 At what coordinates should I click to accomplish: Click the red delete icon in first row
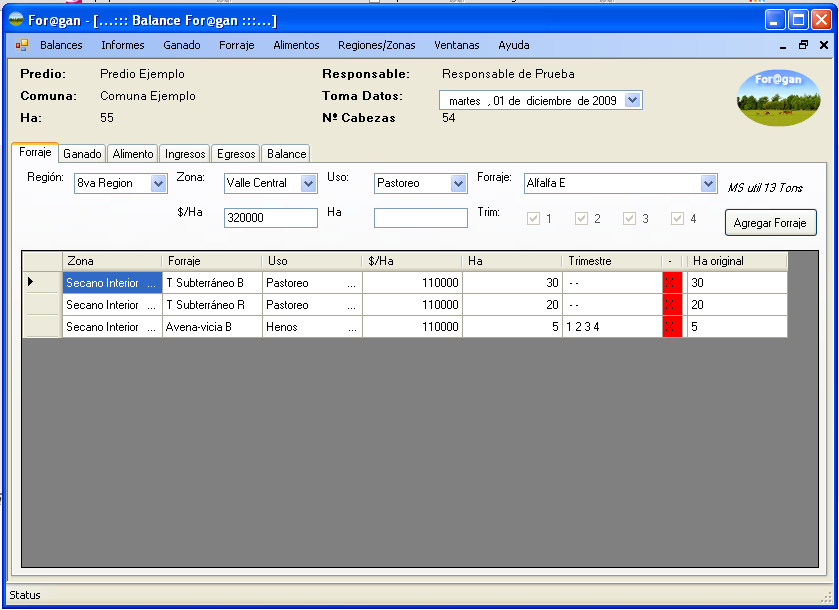click(672, 283)
